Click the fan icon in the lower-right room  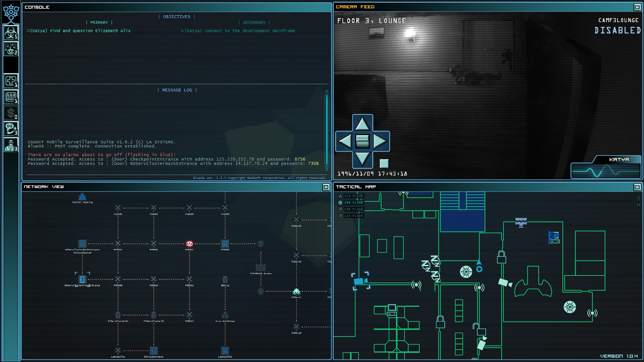point(570,307)
